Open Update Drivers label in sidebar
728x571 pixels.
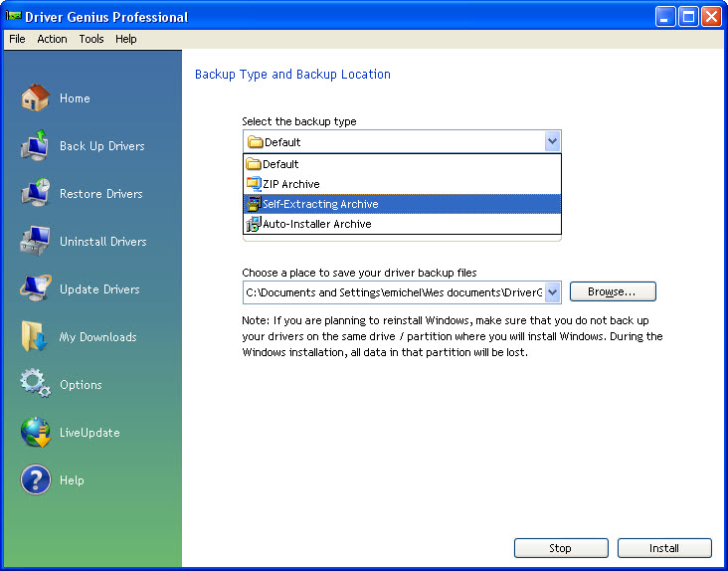(x=99, y=289)
